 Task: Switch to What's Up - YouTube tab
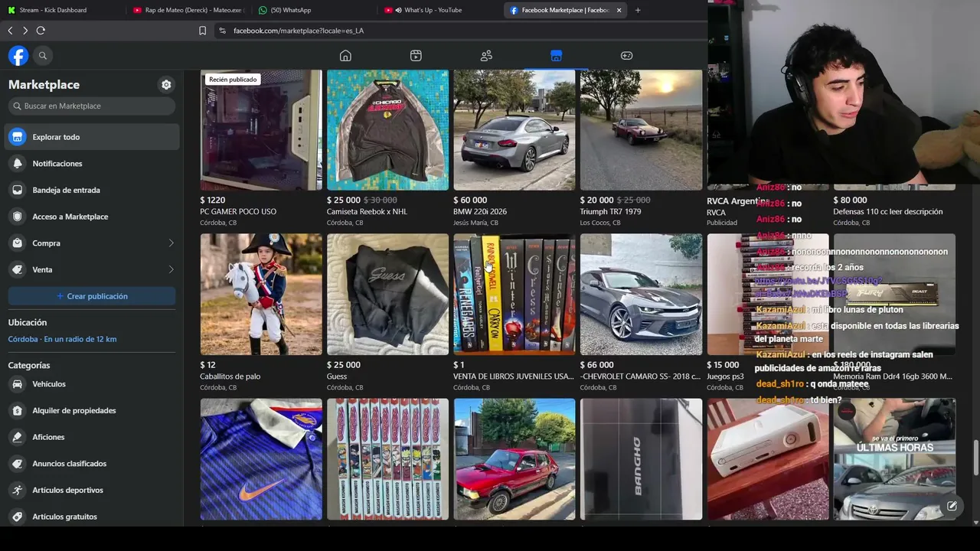click(439, 10)
